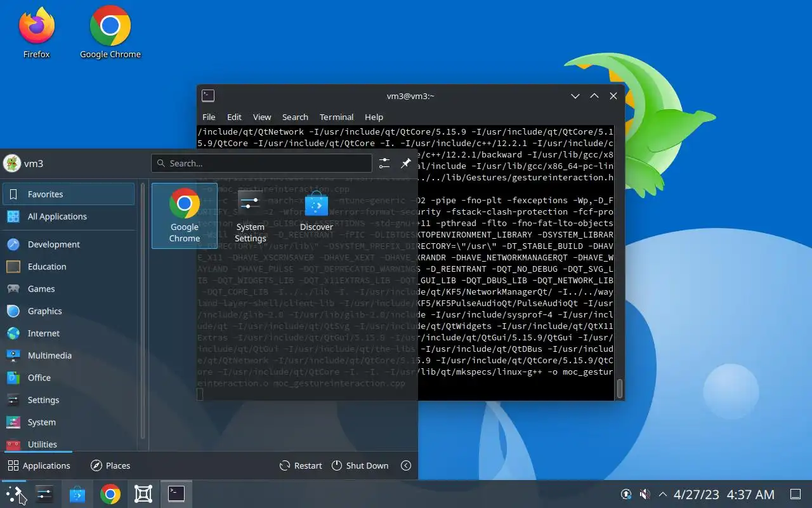Screen dimensions: 812x508
Task: Open the terminal File menu
Action: point(209,117)
